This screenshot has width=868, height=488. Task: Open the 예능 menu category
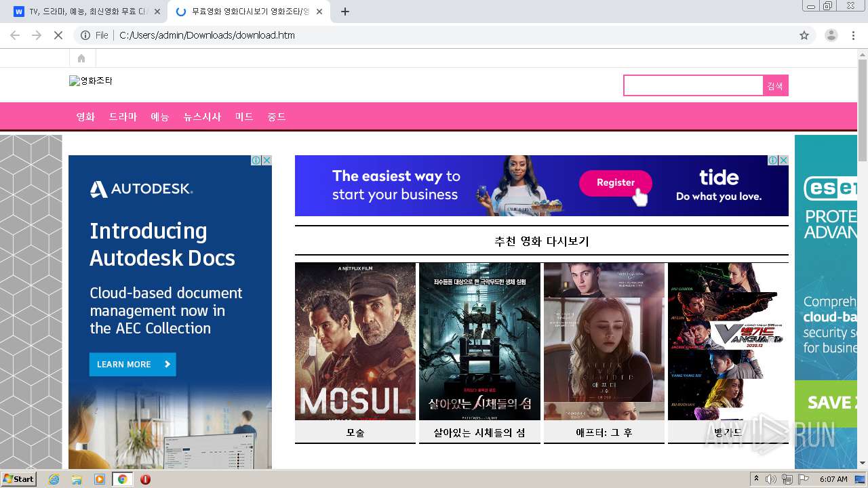pos(160,117)
